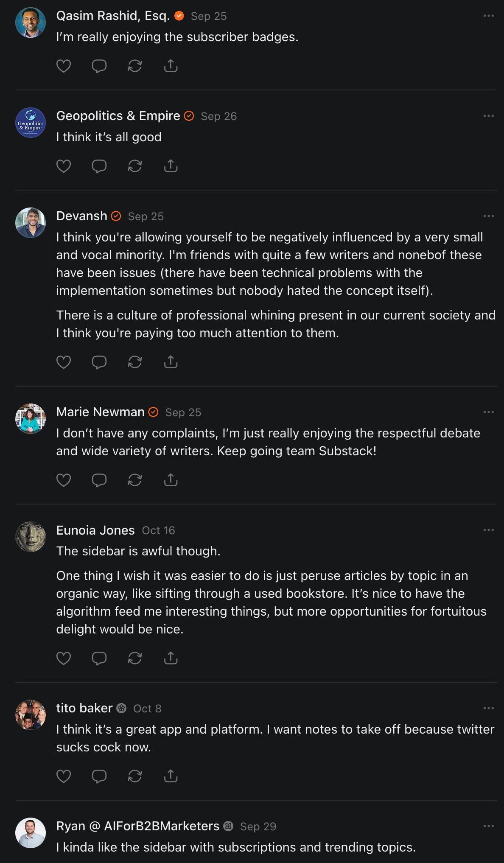
Task: Restack Geopolitics & Empire's comment
Action: [135, 166]
